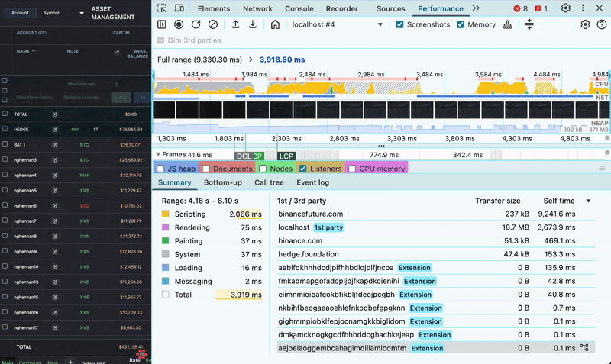The height and width of the screenshot is (364, 611).
Task: Show the 1 issue flag counter
Action: click(541, 8)
